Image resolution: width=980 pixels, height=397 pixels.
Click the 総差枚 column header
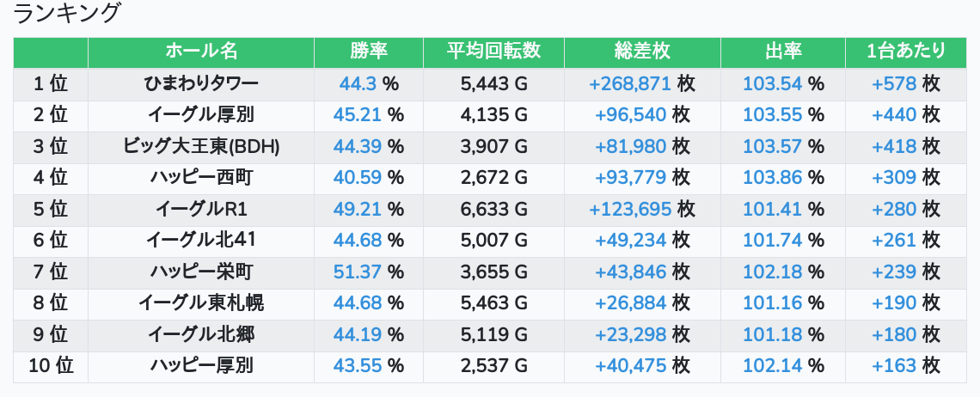click(x=642, y=52)
